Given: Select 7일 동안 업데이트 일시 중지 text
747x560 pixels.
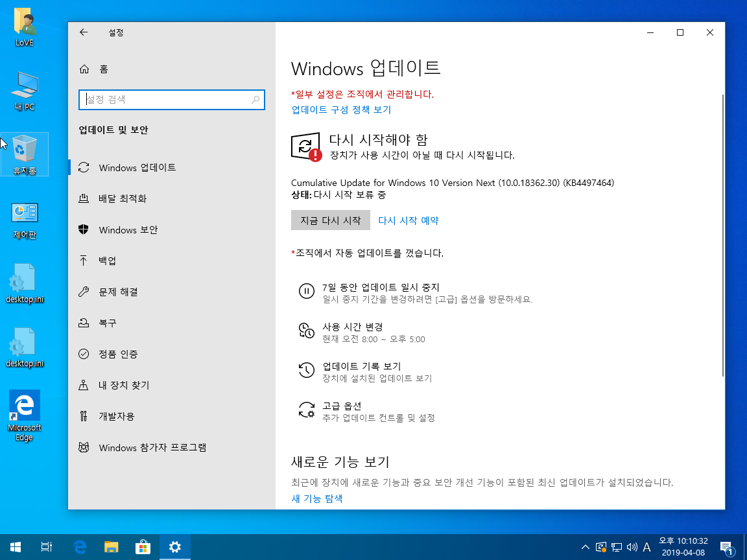Looking at the screenshot, I should pyautogui.click(x=381, y=287).
